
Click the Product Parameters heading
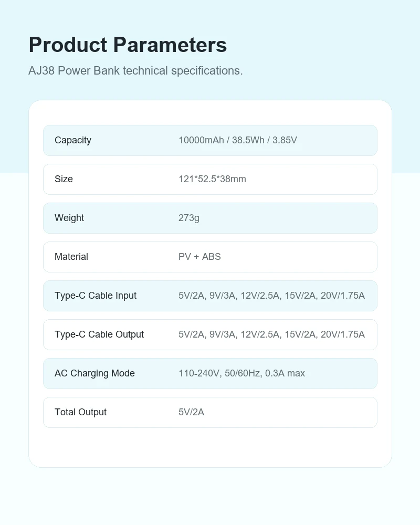tap(128, 45)
